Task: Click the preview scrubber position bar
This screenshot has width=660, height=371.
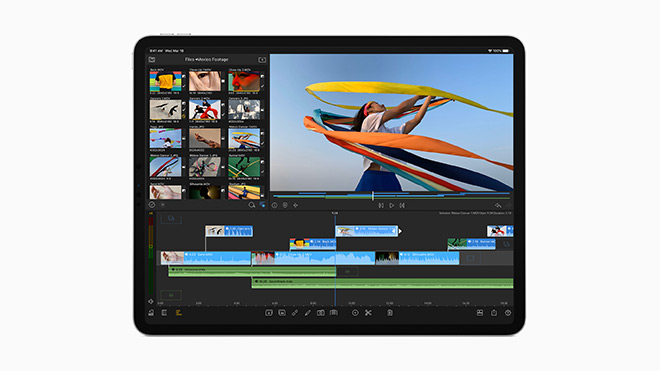Action: click(x=391, y=196)
